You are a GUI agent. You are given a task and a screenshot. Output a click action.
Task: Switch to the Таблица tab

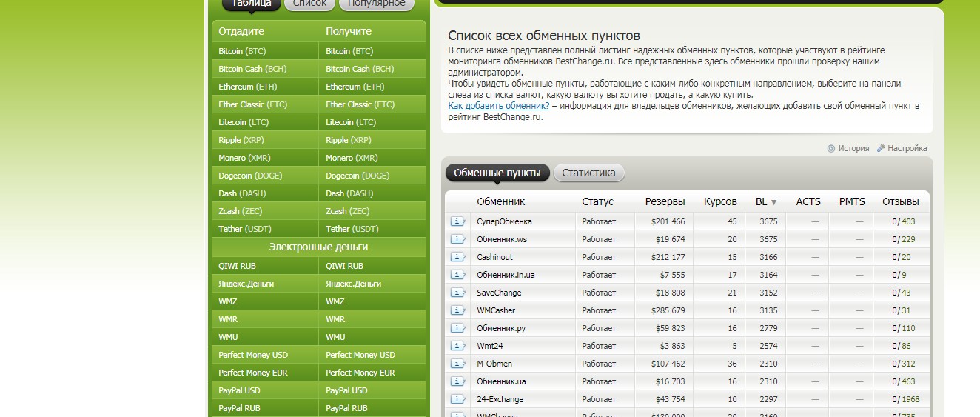pyautogui.click(x=252, y=4)
